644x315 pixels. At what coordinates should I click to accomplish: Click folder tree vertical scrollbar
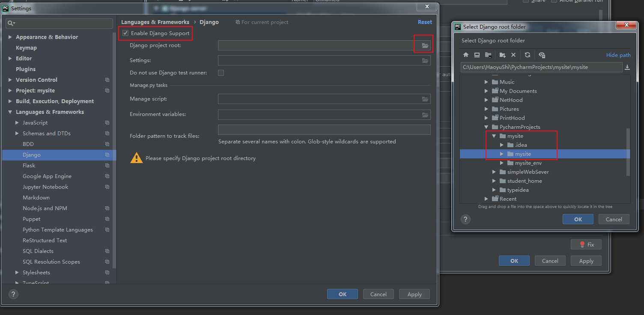628,152
